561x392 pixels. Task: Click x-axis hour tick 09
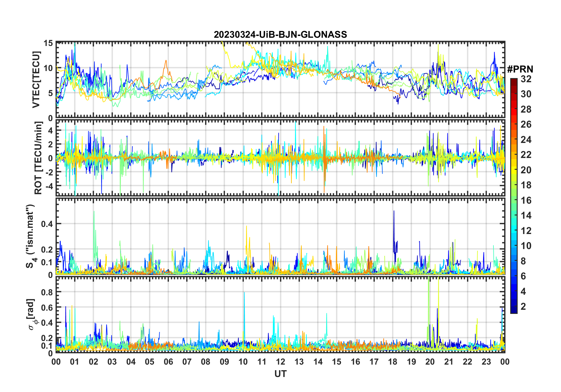click(x=224, y=362)
